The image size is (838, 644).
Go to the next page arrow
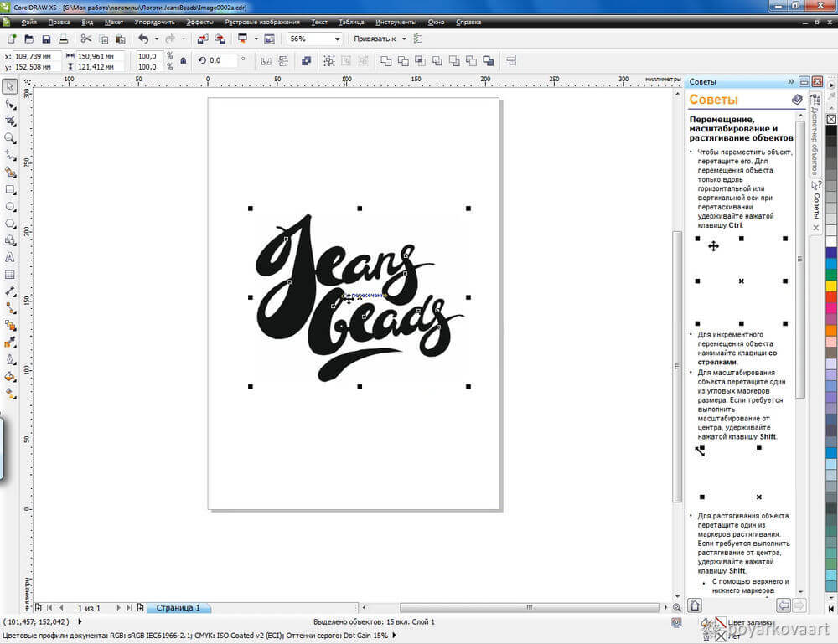(x=118, y=608)
